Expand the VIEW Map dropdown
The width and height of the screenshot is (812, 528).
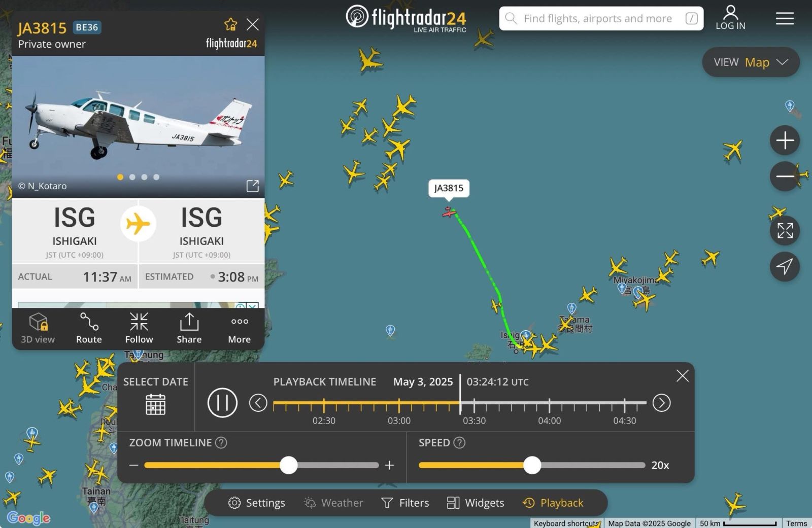[751, 62]
